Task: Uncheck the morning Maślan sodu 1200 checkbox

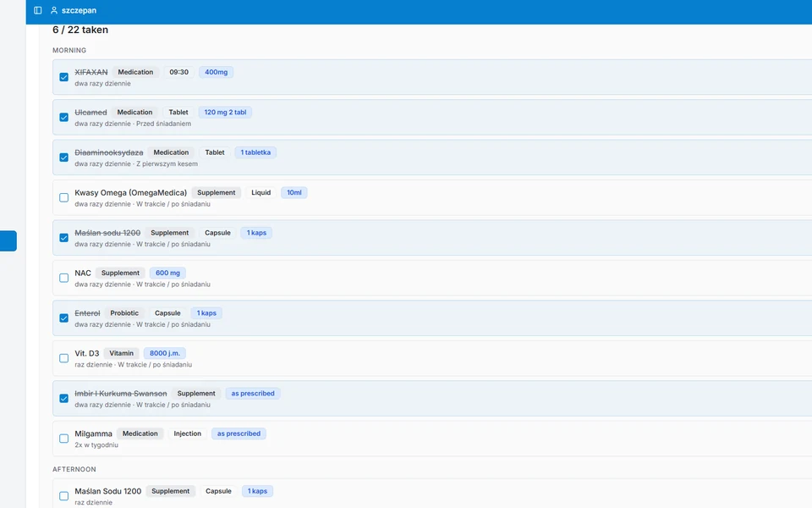Action: [x=63, y=238]
